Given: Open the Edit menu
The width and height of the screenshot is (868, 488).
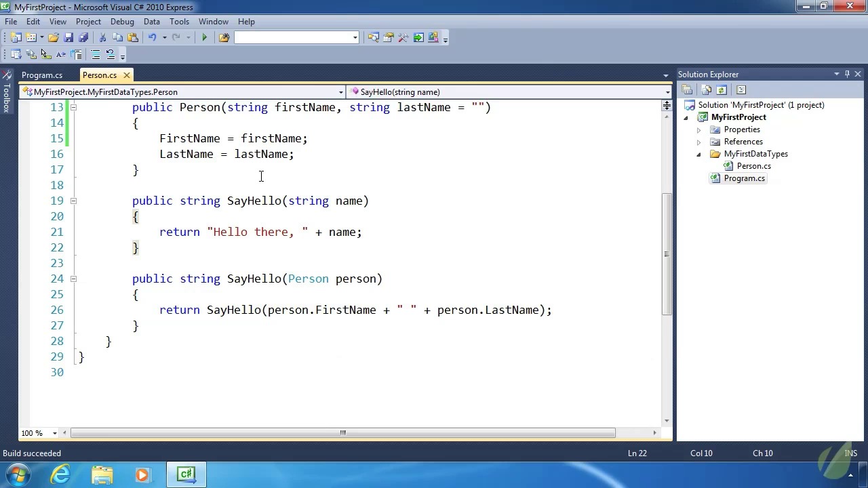Looking at the screenshot, I should click(33, 22).
